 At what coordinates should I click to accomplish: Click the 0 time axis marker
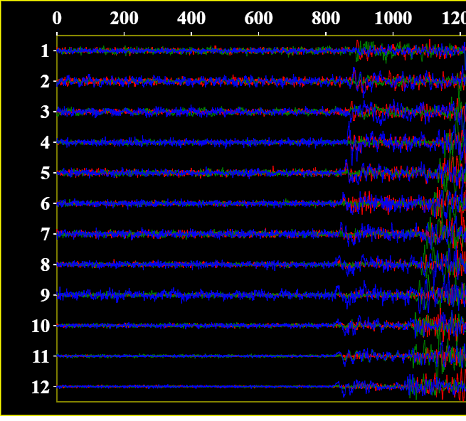[x=57, y=18]
